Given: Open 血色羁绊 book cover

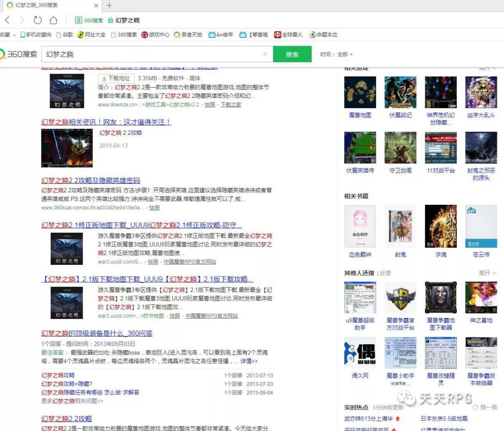Looking at the screenshot, I should [x=360, y=226].
